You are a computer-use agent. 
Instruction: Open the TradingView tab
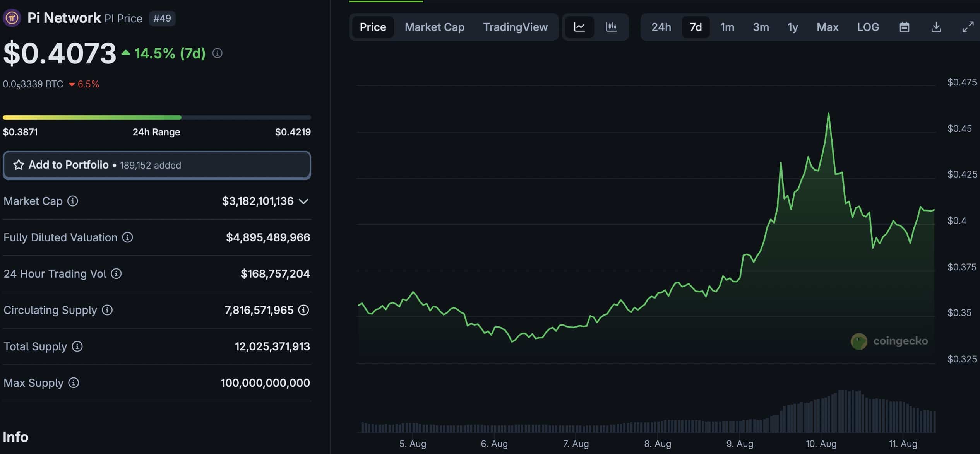[515, 27]
